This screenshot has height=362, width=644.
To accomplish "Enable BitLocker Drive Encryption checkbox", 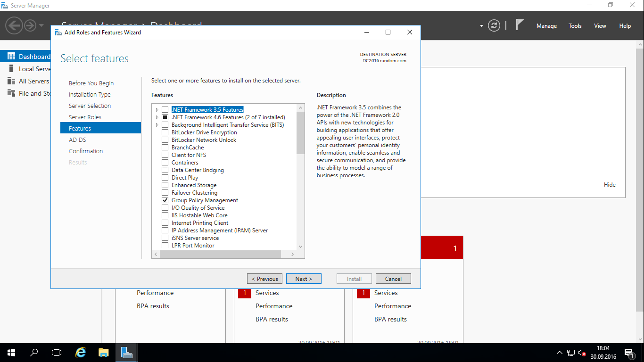I will (x=165, y=132).
